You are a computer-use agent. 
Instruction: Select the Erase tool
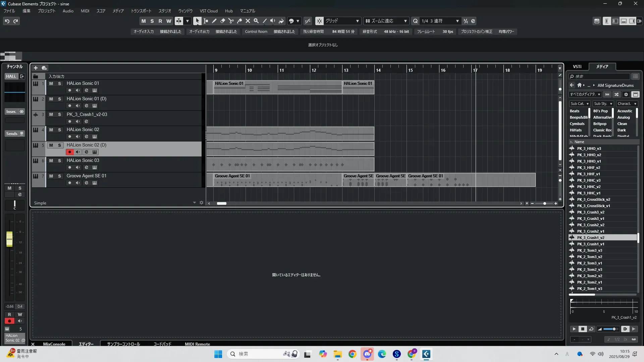click(x=222, y=21)
